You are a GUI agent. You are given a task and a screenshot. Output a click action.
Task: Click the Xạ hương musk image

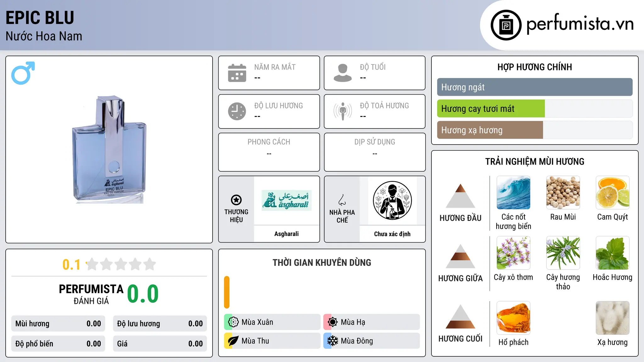coord(613,318)
